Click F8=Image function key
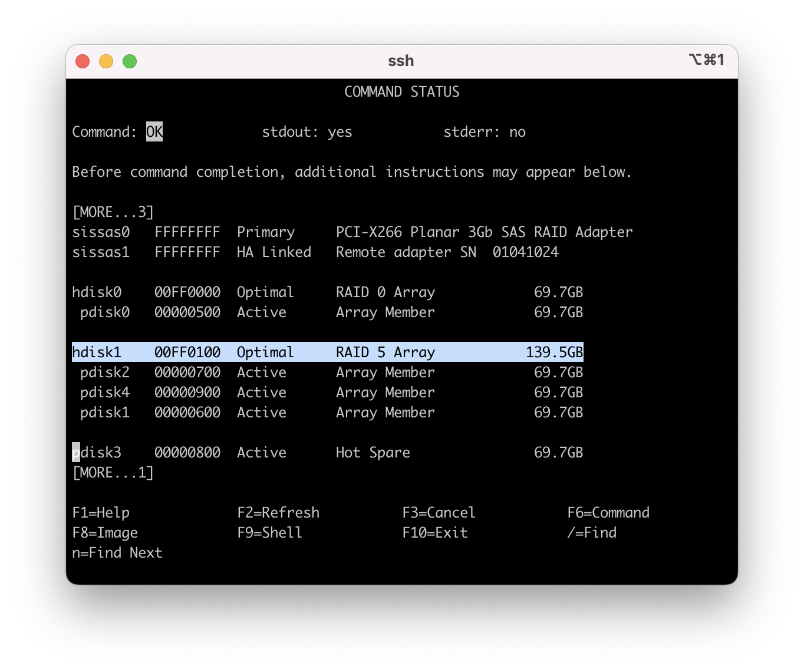 coord(105,533)
